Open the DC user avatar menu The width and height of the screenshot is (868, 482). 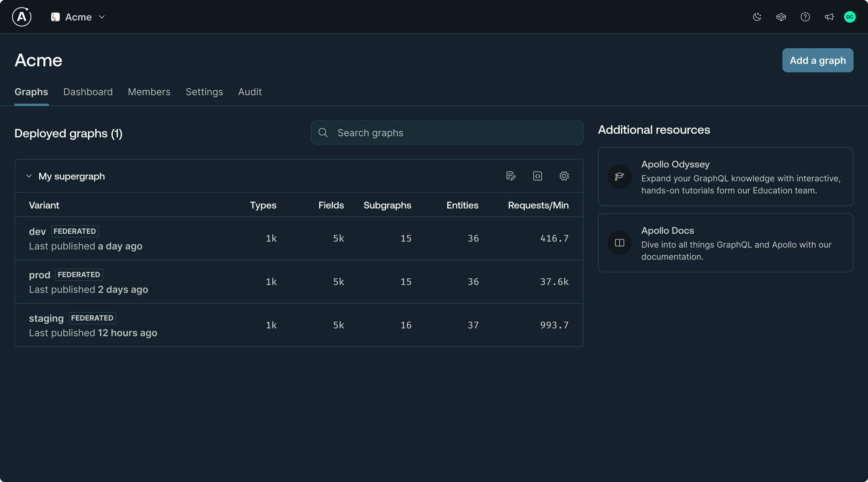[850, 17]
